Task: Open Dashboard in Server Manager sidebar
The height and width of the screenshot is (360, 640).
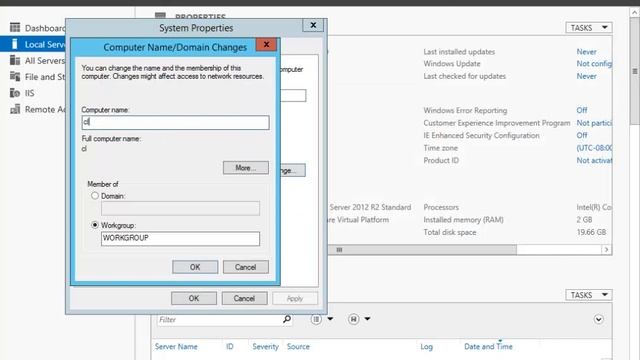Action: pyautogui.click(x=45, y=28)
